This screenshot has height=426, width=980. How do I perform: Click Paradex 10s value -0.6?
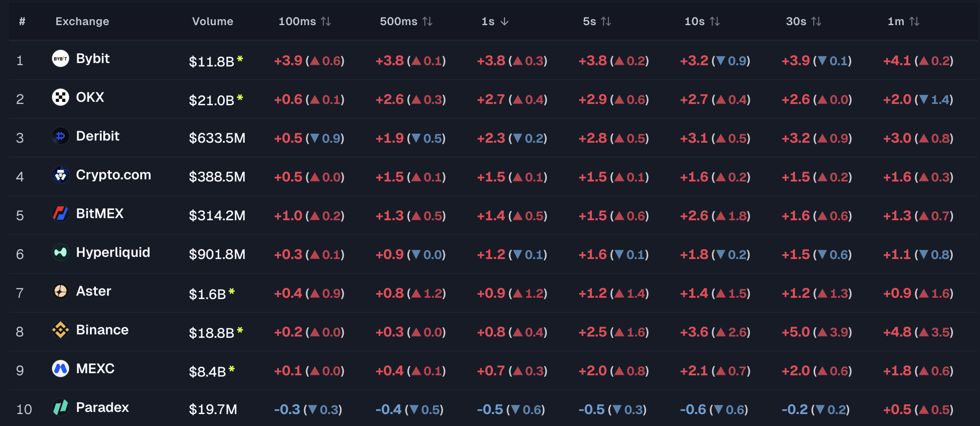[693, 409]
